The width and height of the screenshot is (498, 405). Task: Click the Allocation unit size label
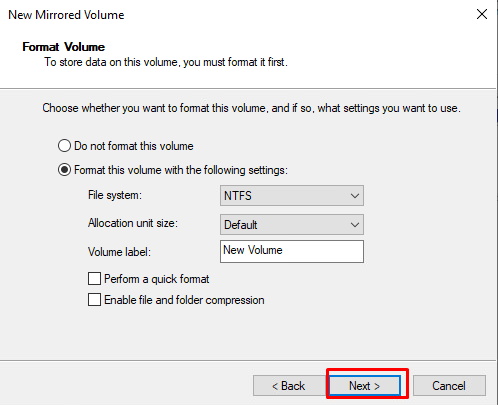pos(133,223)
